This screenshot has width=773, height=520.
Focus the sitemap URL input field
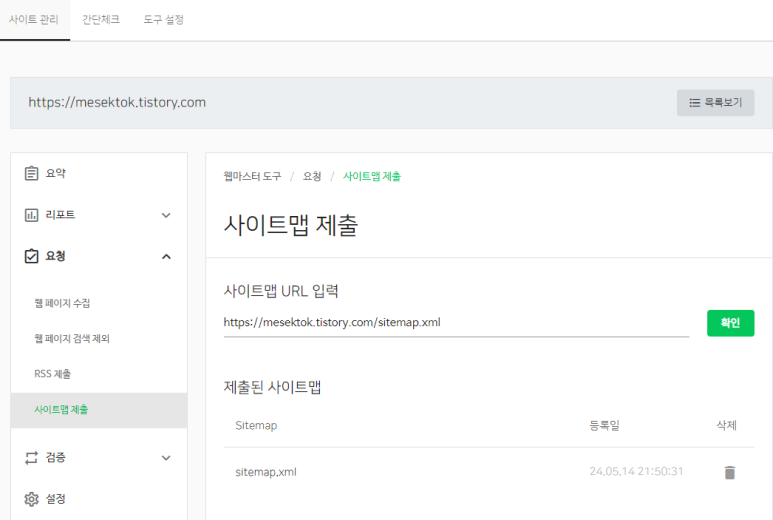click(456, 323)
